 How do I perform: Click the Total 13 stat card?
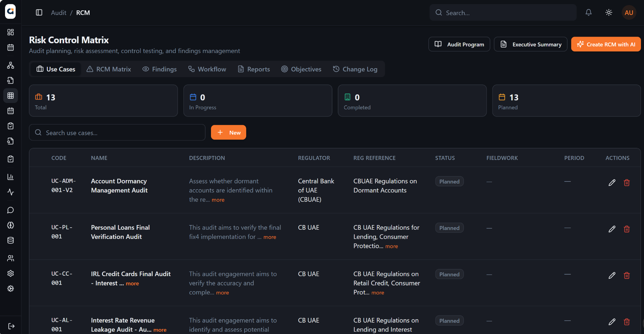103,101
